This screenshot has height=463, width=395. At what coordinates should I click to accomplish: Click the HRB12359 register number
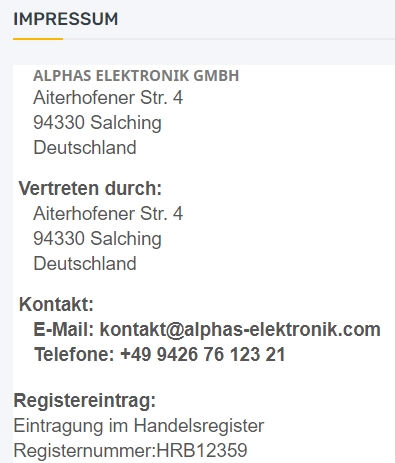tap(202, 450)
